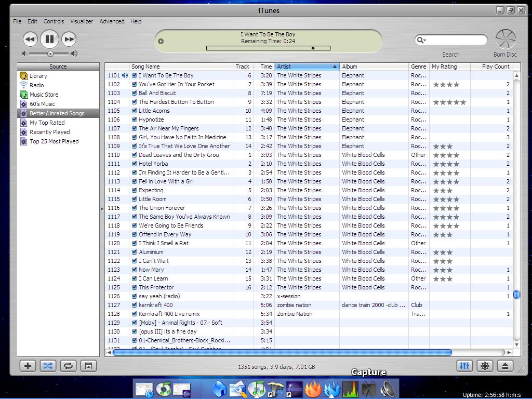Image resolution: width=532 pixels, height=399 pixels.
Task: Click the volume slider knob
Action: coord(50,54)
